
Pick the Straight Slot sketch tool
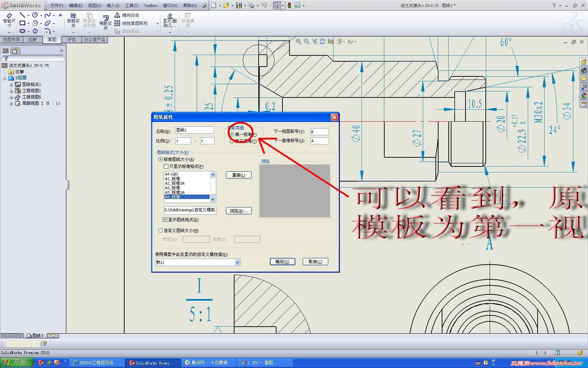22,31
